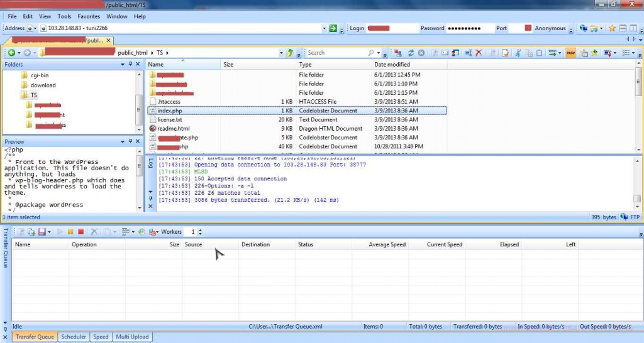The height and width of the screenshot is (343, 644).
Task: Switch to the Scheduler tab
Action: (x=74, y=337)
